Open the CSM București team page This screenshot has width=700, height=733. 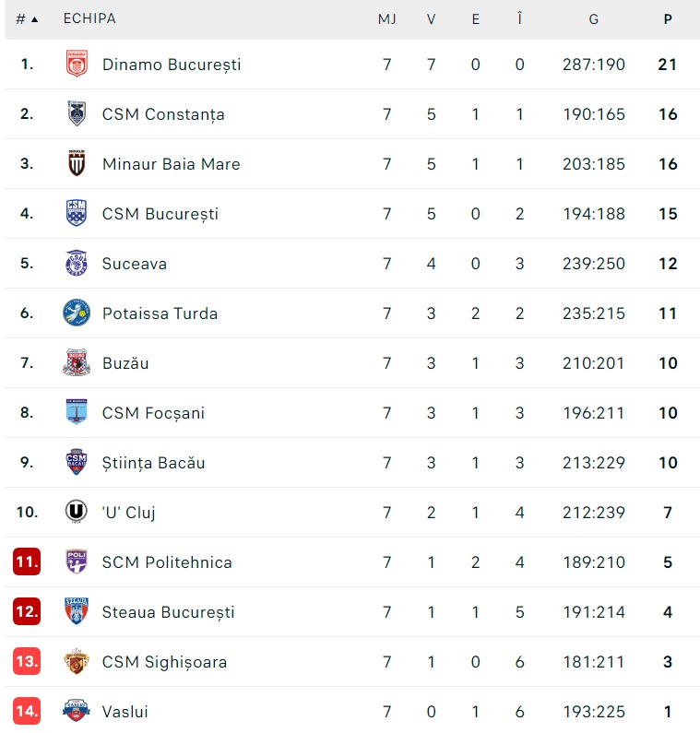pos(160,214)
